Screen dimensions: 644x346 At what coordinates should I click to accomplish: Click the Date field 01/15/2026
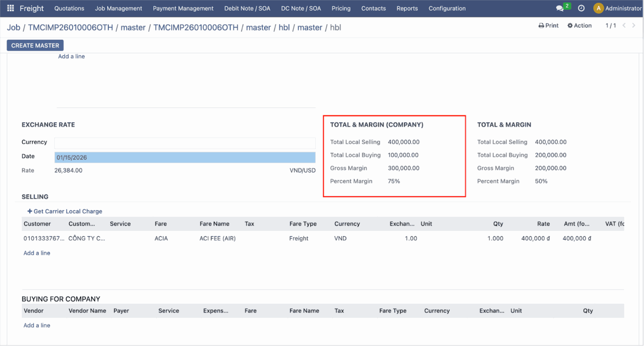(x=184, y=157)
